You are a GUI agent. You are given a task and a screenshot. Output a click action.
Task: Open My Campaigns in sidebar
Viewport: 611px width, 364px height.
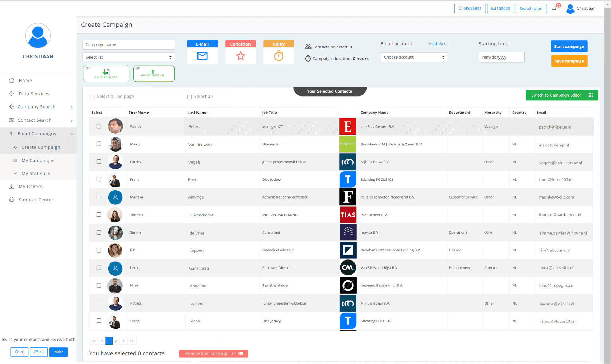point(38,160)
